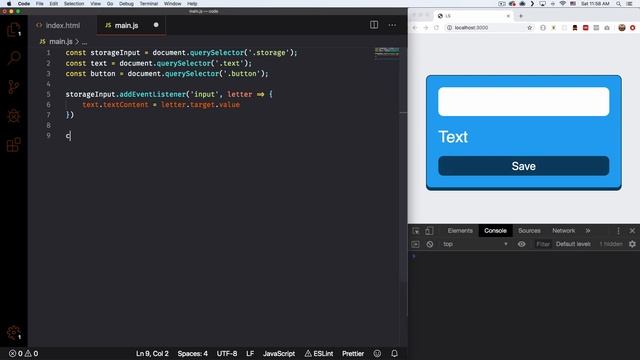Viewport: 640px width, 360px height.
Task: Open editor More Actions ellipsis menu
Action: 392,25
